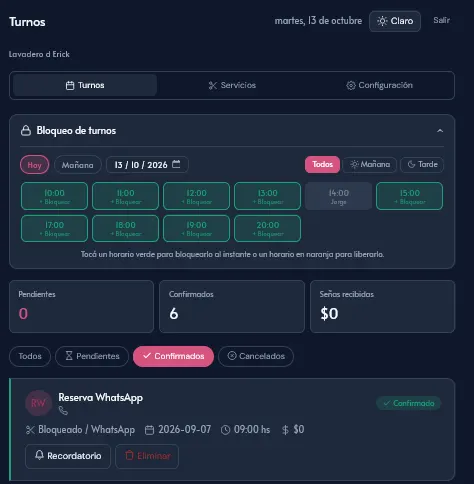Click the 'Reserva WhatsApp' title text
The height and width of the screenshot is (484, 474).
101,397
